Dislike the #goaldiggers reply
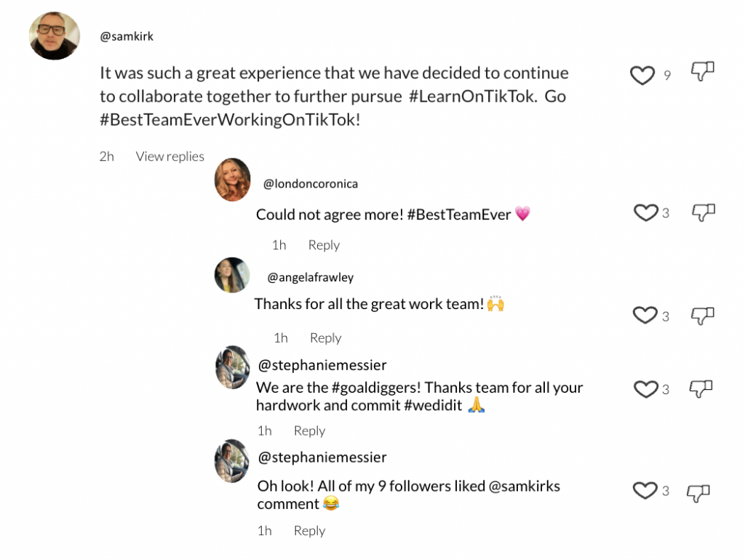Screen dimensions: 745x560 [x=700, y=389]
